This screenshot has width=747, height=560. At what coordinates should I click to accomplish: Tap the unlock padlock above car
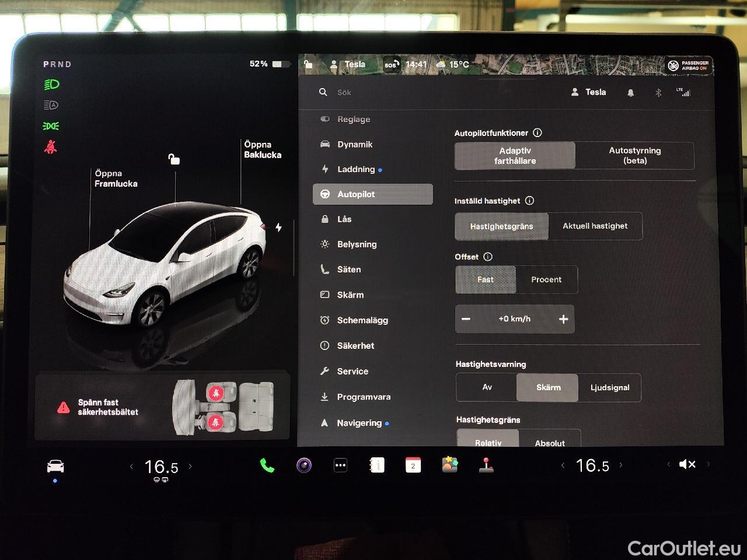[x=174, y=159]
